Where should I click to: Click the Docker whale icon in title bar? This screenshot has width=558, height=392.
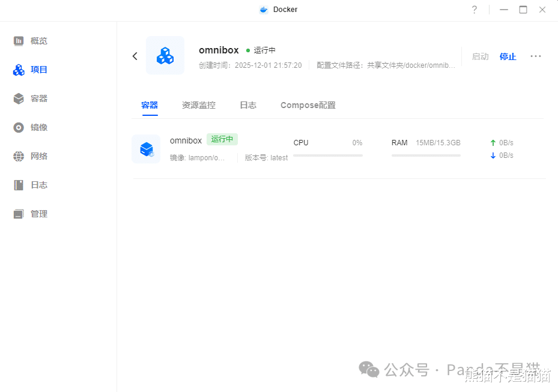pyautogui.click(x=263, y=10)
